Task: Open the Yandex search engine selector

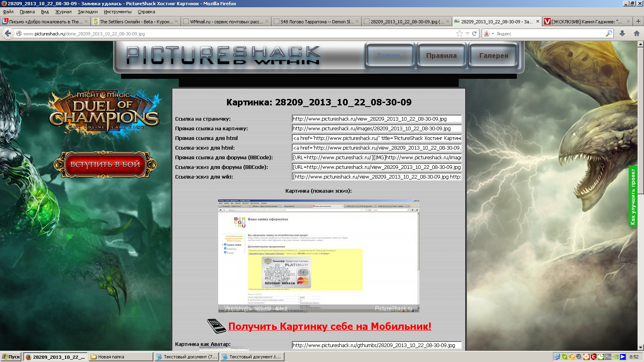Action: pos(488,34)
